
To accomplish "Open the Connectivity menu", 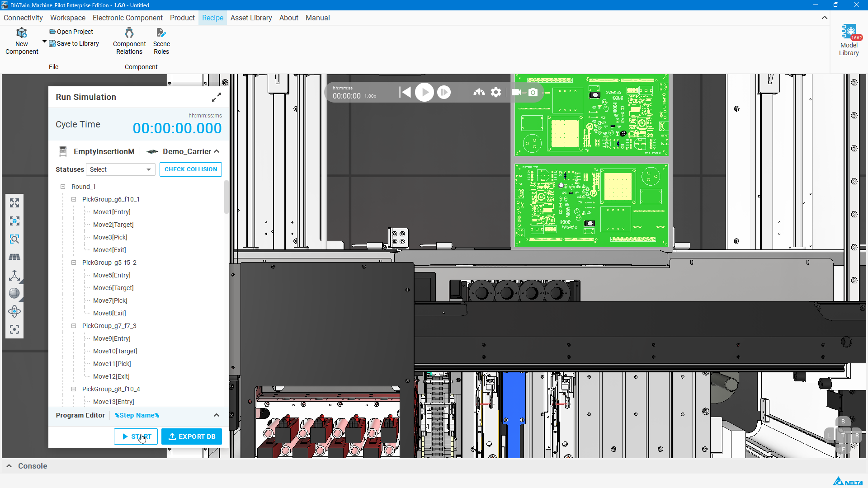I will coord(23,18).
